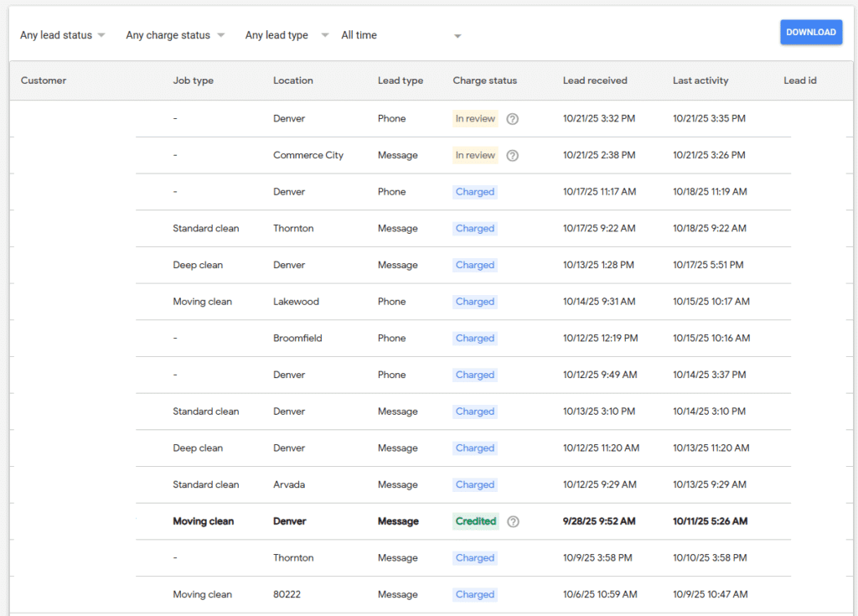This screenshot has width=858, height=616.
Task: Click the Customer column header
Action: point(44,80)
